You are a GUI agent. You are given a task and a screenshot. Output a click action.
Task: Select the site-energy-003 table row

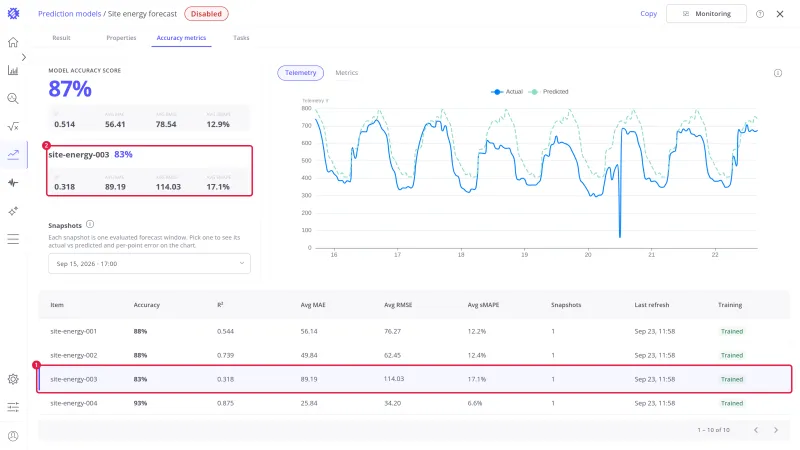[414, 379]
